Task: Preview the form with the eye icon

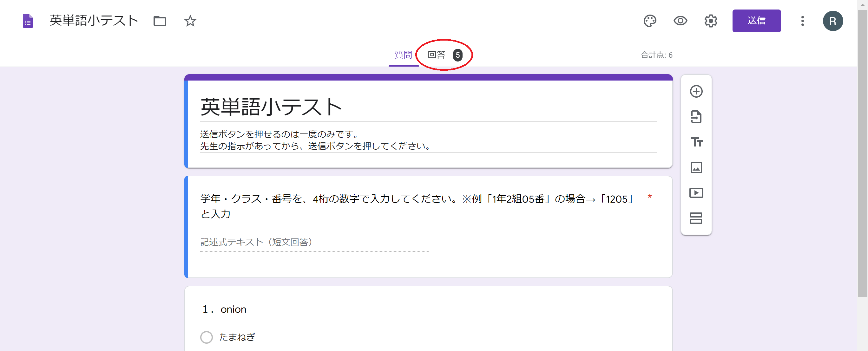Action: click(x=680, y=21)
